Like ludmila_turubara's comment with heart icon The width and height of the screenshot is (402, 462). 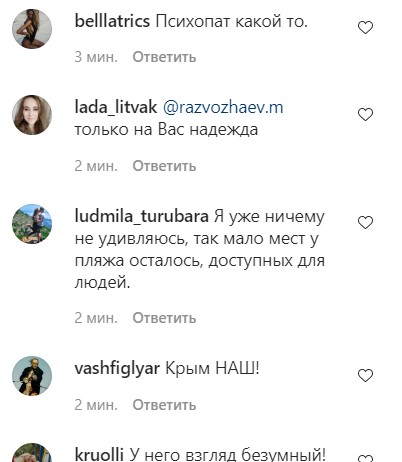365,222
